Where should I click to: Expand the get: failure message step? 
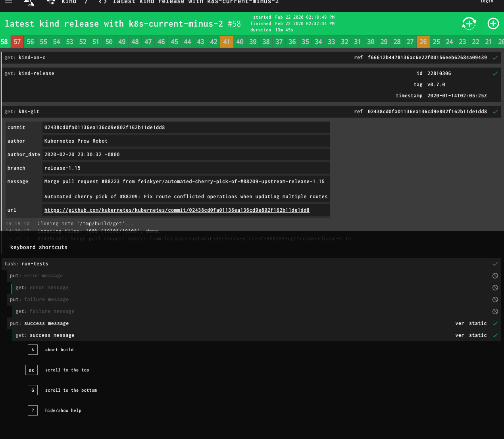click(257, 311)
